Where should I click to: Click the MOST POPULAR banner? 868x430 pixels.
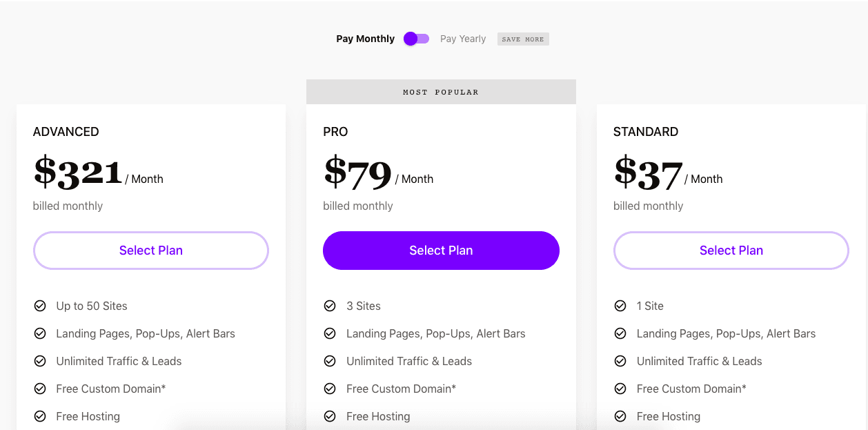pos(441,91)
